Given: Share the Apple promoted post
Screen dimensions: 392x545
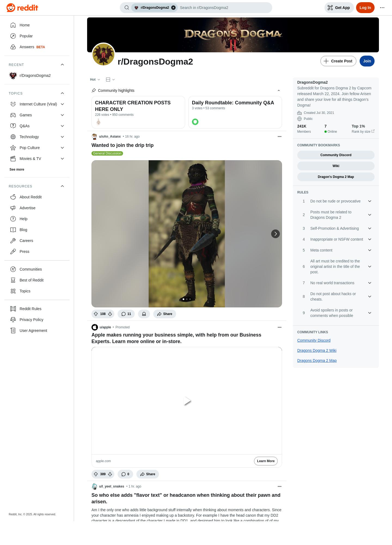Looking at the screenshot, I should (x=148, y=474).
